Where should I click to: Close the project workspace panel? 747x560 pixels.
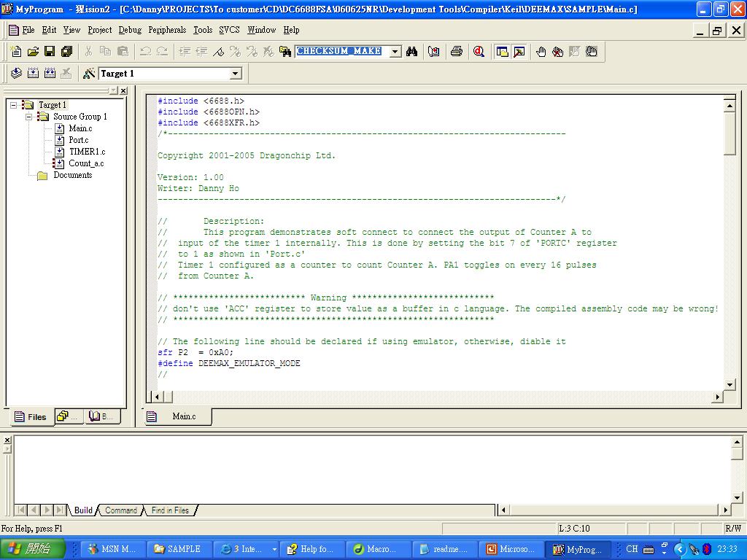123,90
